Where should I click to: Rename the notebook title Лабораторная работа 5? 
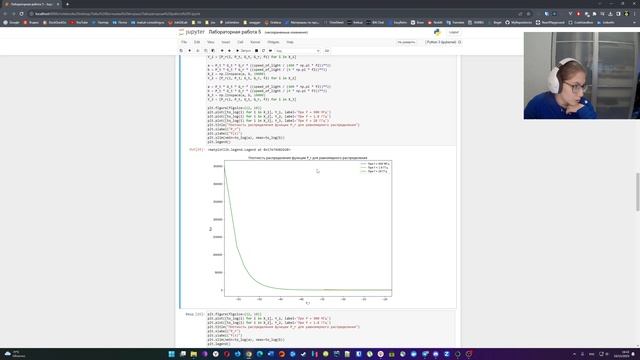(x=235, y=32)
